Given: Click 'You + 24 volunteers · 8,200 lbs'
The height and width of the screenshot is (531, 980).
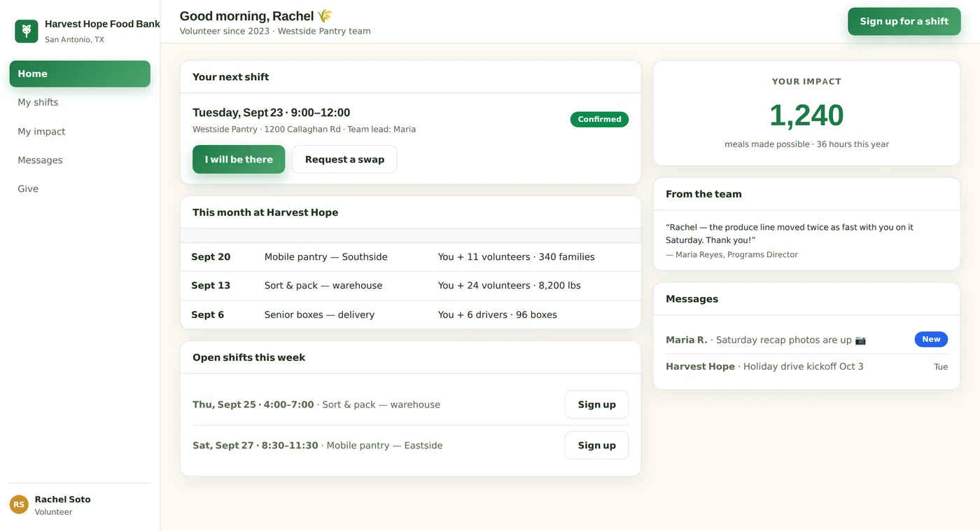Looking at the screenshot, I should [x=509, y=286].
